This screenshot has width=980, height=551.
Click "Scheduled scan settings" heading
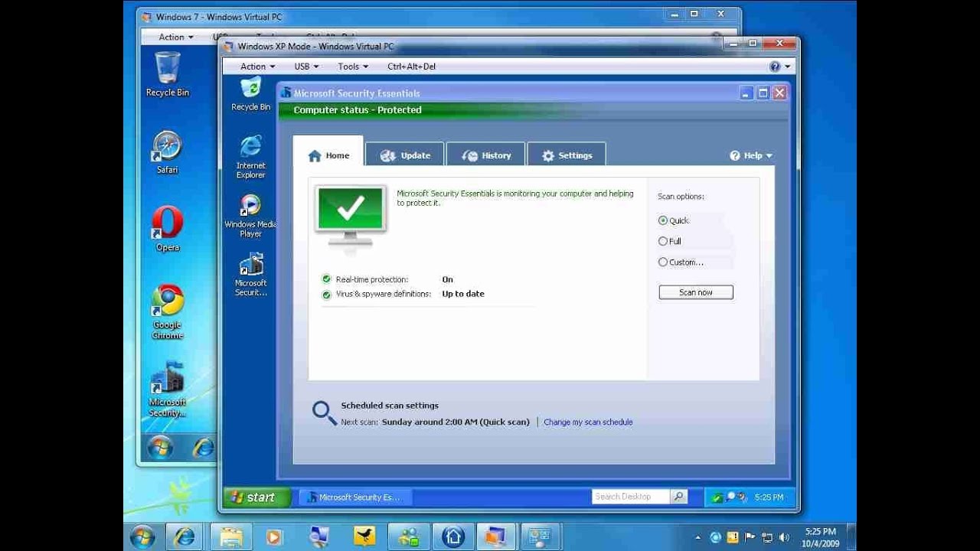[x=390, y=406]
